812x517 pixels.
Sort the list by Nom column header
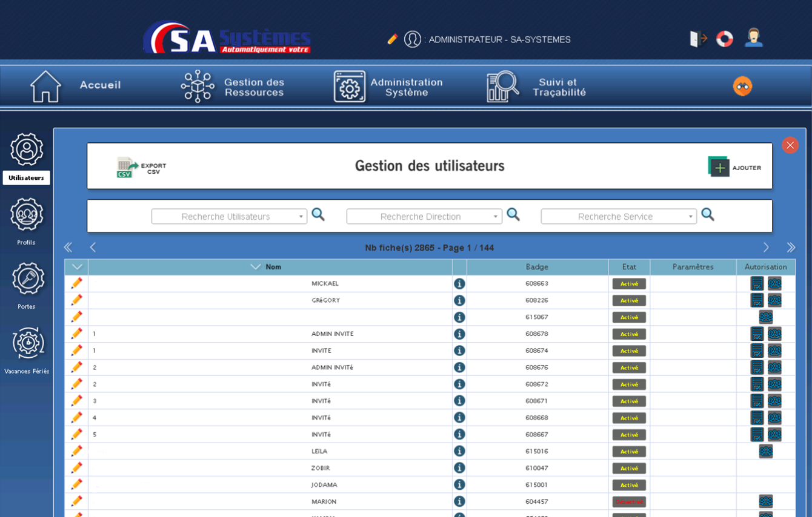(x=273, y=267)
